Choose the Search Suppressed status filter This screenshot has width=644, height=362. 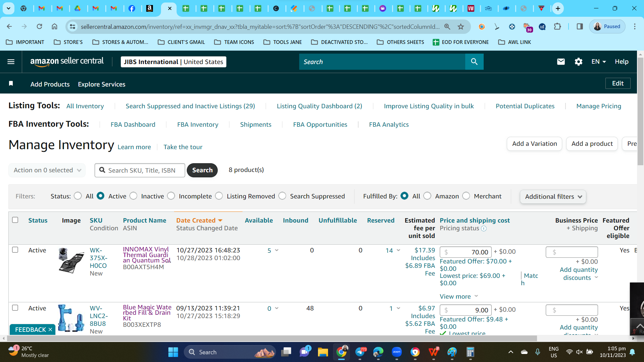tap(282, 196)
